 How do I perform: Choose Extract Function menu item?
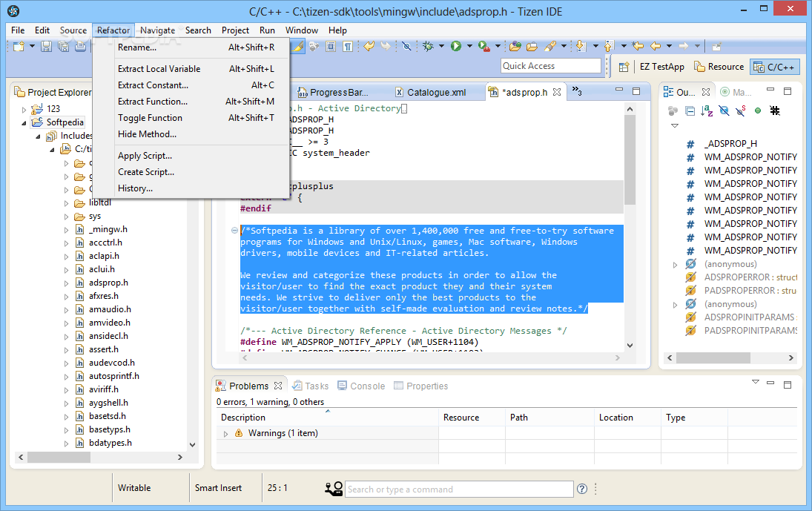coord(191,102)
